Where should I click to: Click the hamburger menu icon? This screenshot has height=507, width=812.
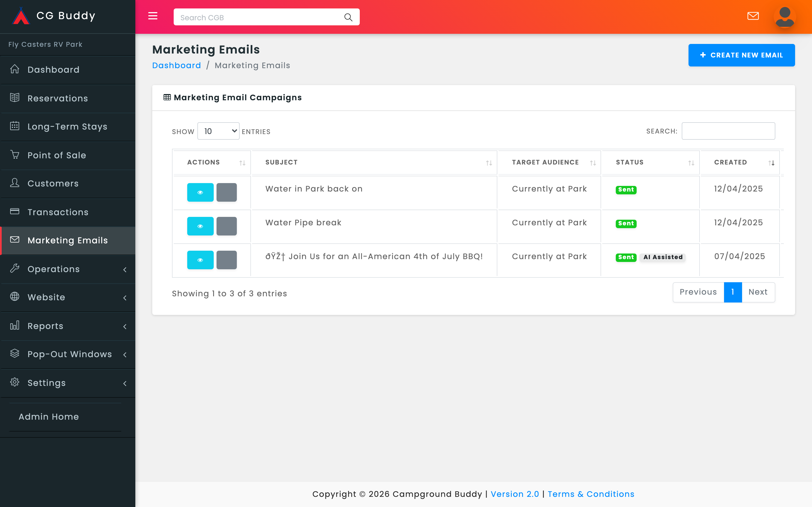[153, 16]
